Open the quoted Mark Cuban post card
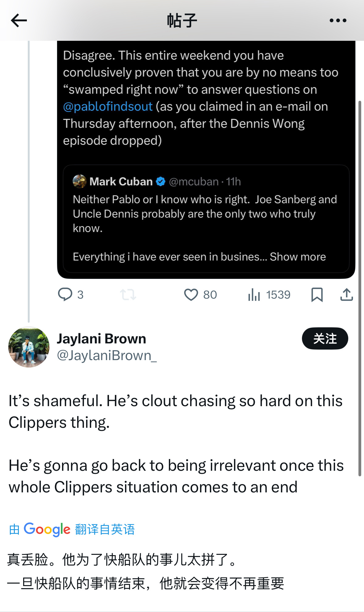364x612 pixels. 206,219
